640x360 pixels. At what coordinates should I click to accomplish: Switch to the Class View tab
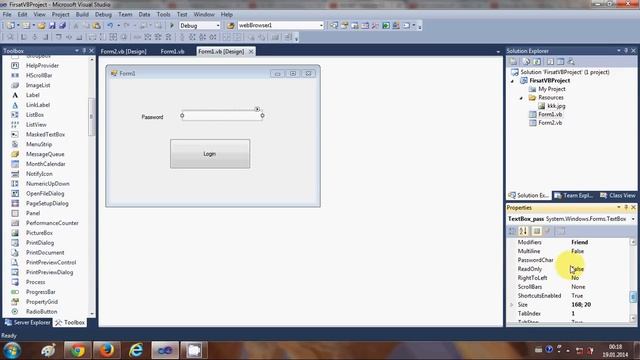point(618,196)
